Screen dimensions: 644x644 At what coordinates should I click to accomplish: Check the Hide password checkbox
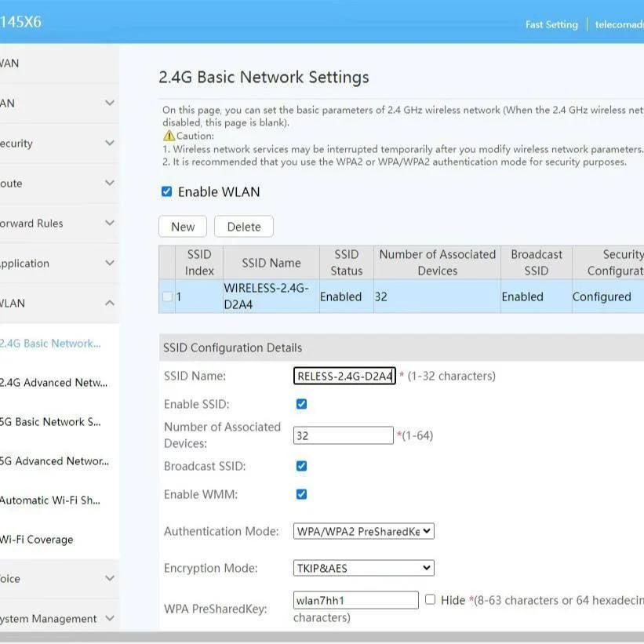point(430,600)
